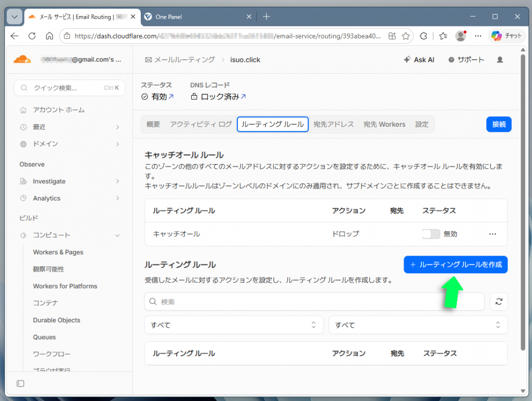The width and height of the screenshot is (532, 401).
Task: Open user account icon in header
Action: pyautogui.click(x=500, y=60)
